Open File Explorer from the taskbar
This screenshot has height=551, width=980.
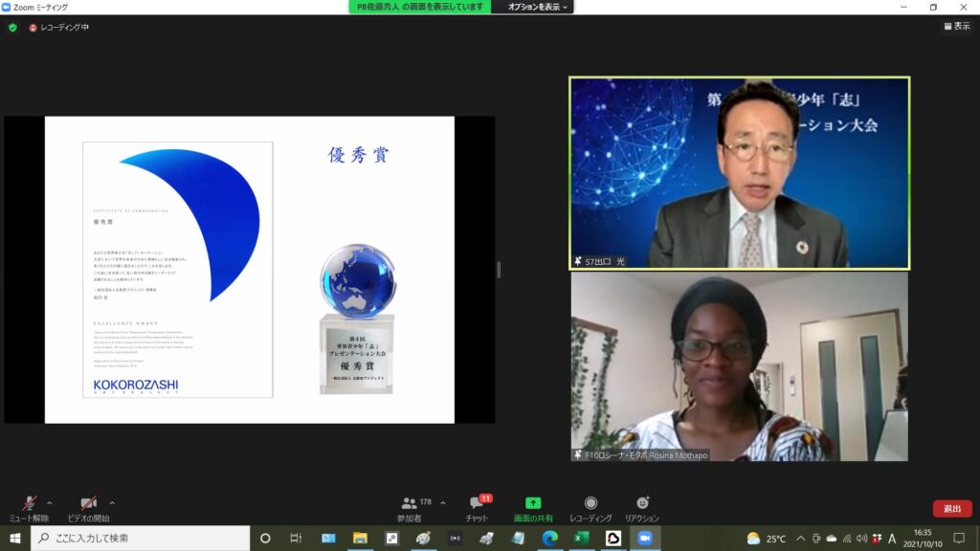360,538
